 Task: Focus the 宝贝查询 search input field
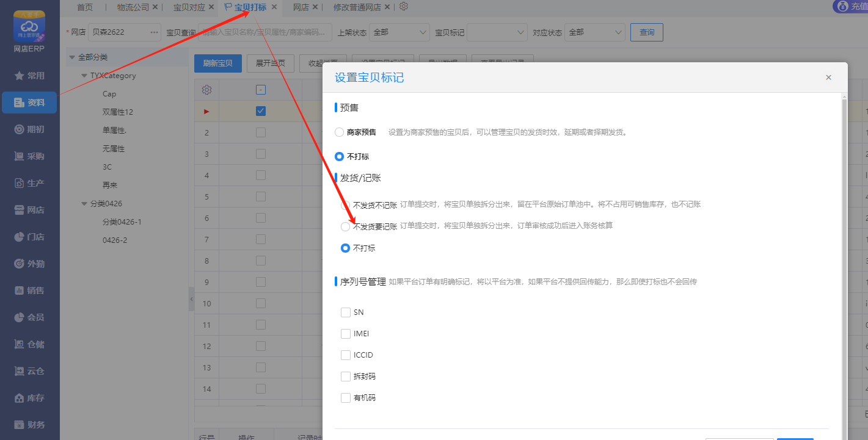[265, 32]
